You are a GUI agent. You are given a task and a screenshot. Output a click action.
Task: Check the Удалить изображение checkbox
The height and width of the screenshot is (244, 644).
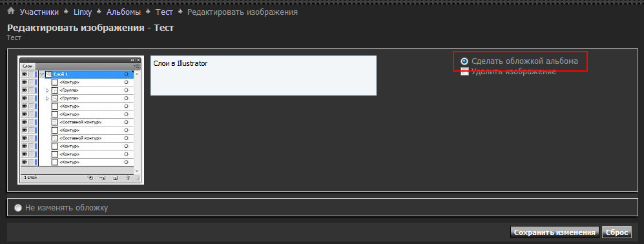coord(464,72)
